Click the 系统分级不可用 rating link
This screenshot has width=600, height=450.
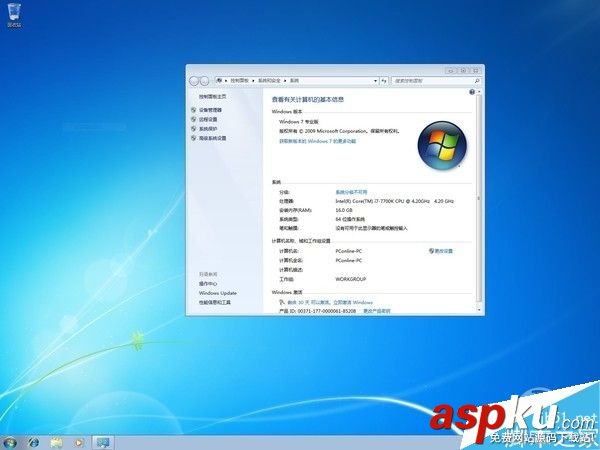(x=351, y=192)
